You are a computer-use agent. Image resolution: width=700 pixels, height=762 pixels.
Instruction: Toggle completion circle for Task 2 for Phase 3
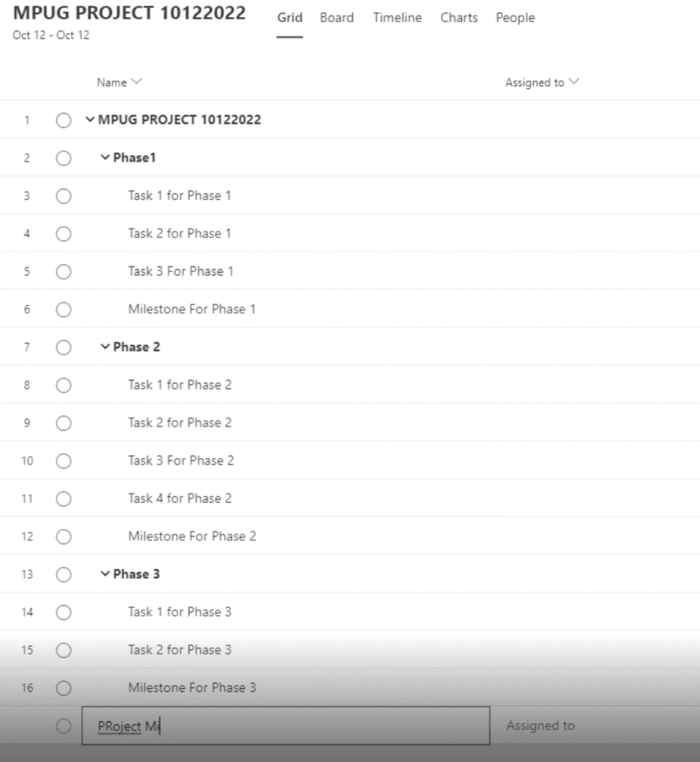64,650
